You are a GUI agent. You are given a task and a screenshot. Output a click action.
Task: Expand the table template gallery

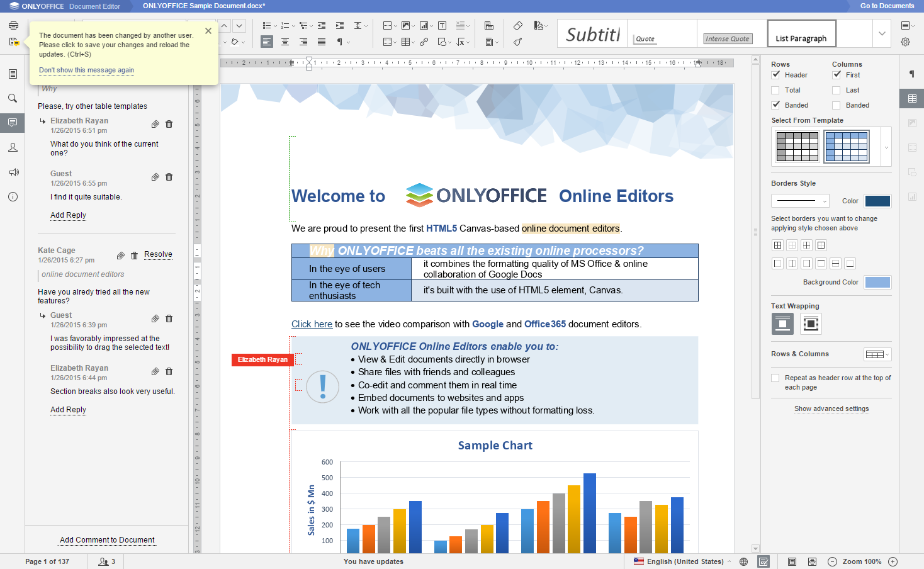tap(886, 147)
